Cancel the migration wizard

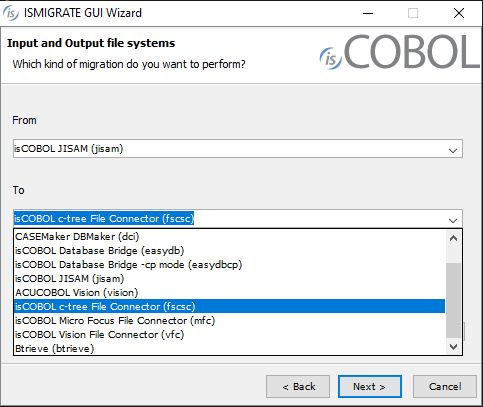click(x=445, y=387)
